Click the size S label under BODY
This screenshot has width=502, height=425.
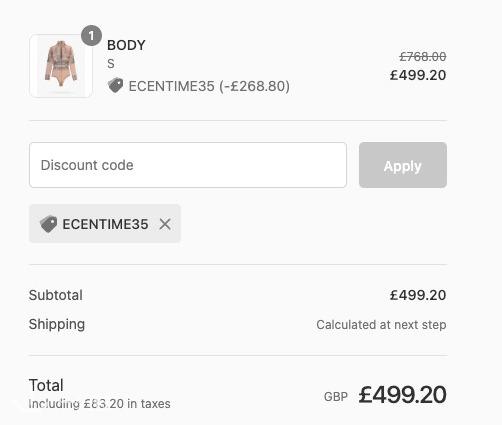click(111, 64)
